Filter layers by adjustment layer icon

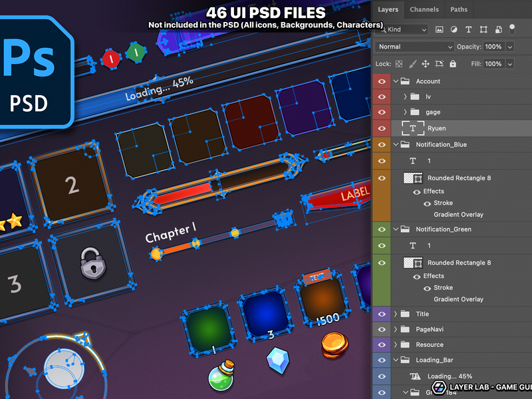(x=454, y=29)
